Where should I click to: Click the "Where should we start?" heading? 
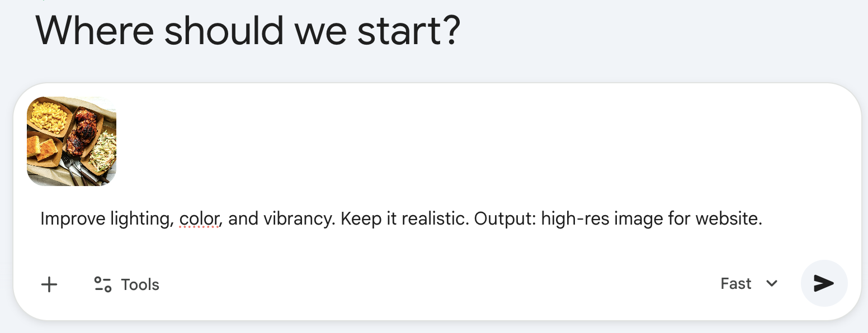pyautogui.click(x=248, y=30)
